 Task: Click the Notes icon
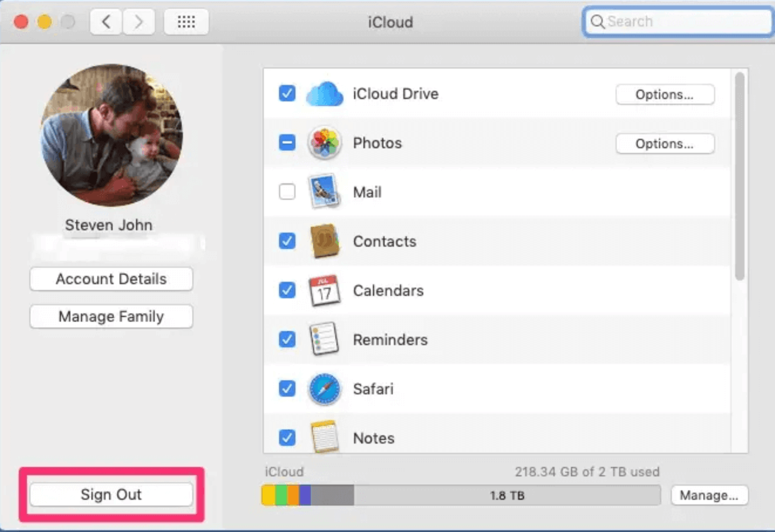[x=325, y=438]
